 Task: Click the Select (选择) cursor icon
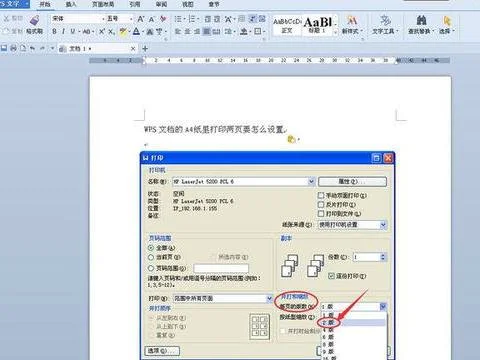[x=447, y=21]
